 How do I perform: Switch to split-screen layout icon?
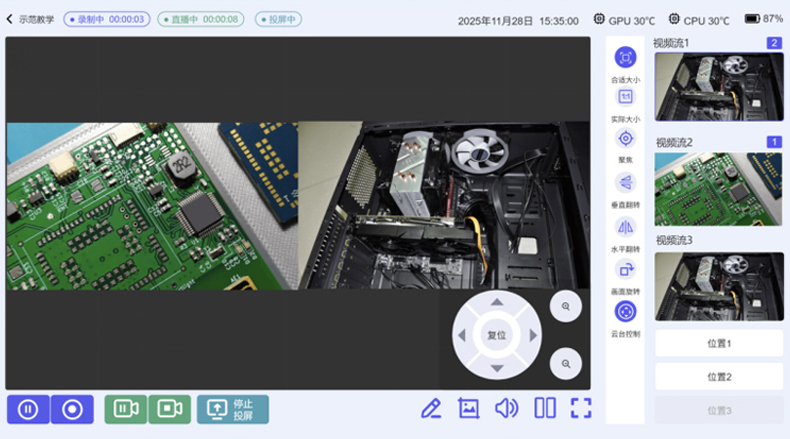pyautogui.click(x=545, y=408)
